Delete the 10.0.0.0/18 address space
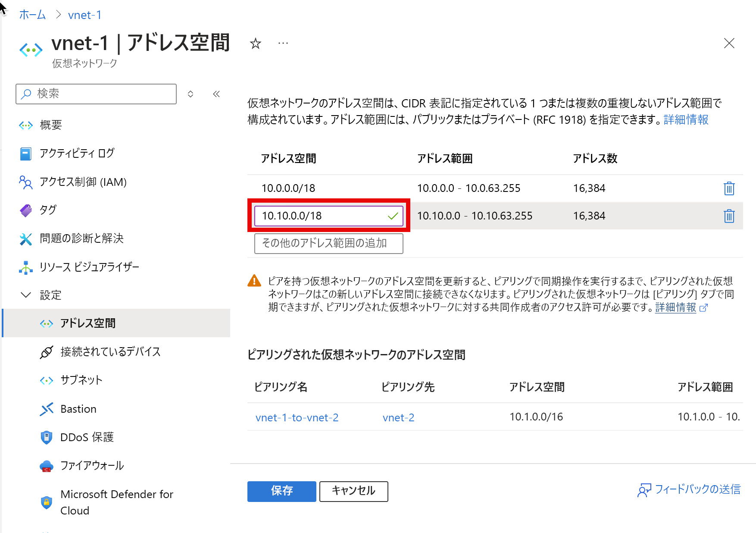 pos(729,188)
